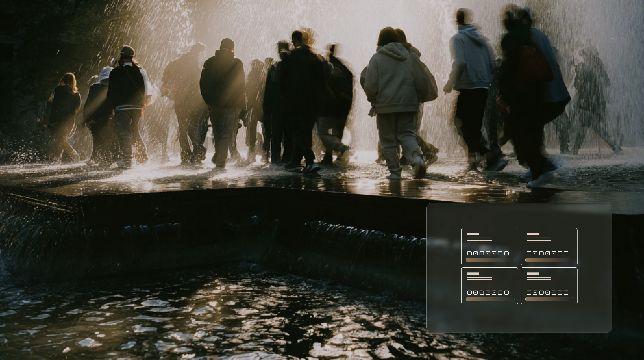Uncheck second checkbox in bottom-right card
The height and width of the screenshot is (360, 644).
pos(535,293)
